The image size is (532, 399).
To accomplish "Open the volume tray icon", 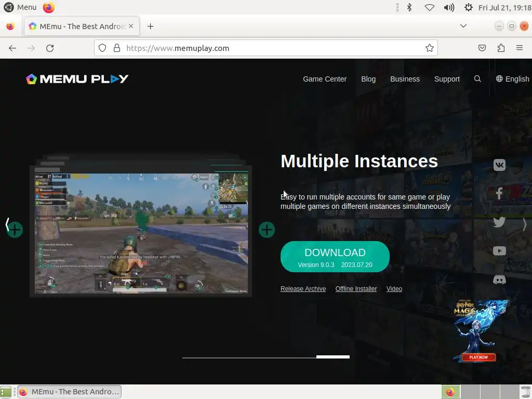I will coord(449,7).
